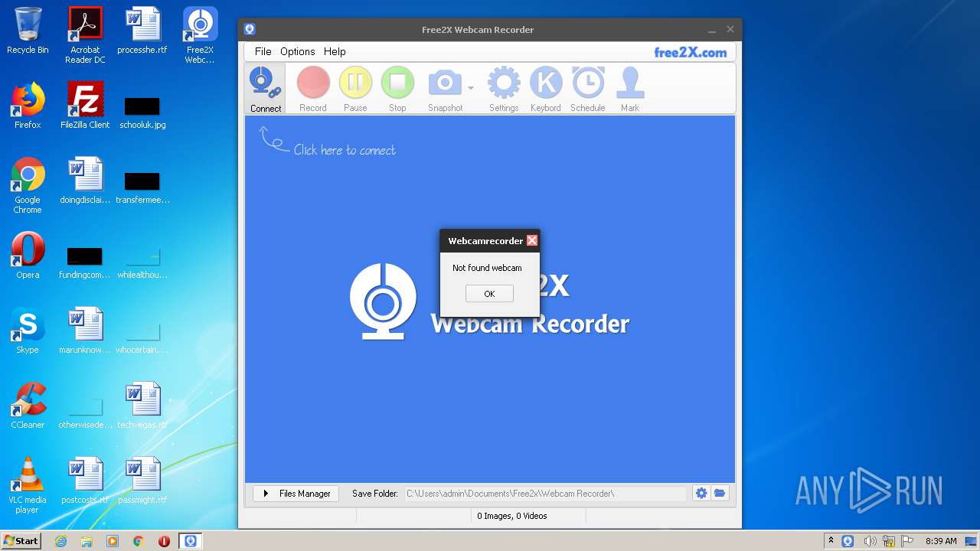Click the Record toolbar button

point(313,89)
